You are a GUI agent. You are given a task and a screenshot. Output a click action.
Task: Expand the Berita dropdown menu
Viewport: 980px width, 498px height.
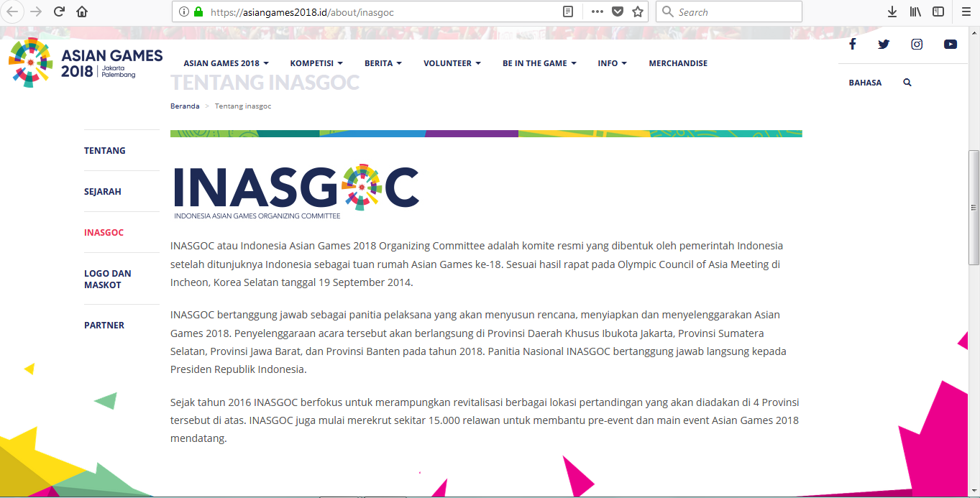click(383, 63)
